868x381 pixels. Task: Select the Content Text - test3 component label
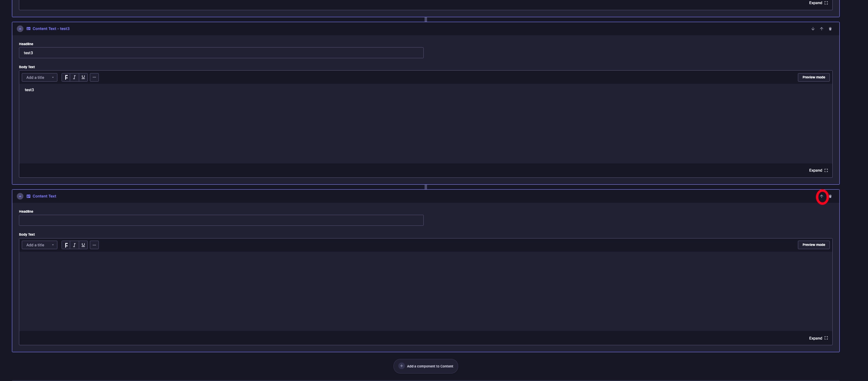pos(51,29)
